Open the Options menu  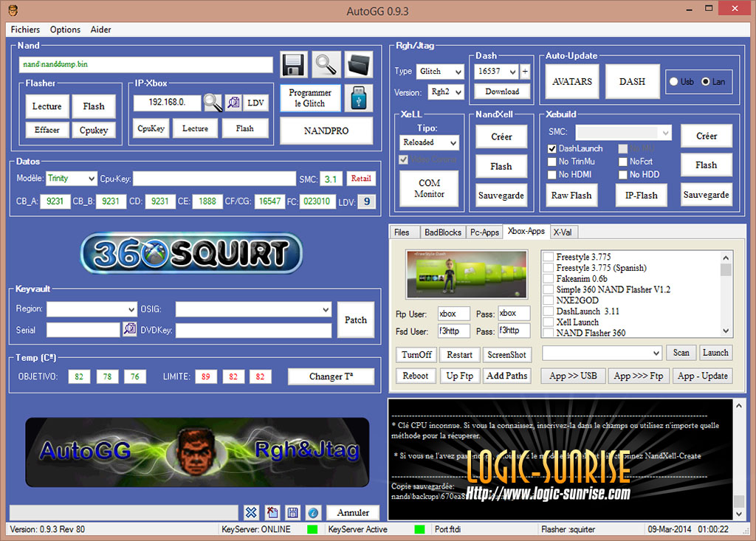tap(65, 30)
